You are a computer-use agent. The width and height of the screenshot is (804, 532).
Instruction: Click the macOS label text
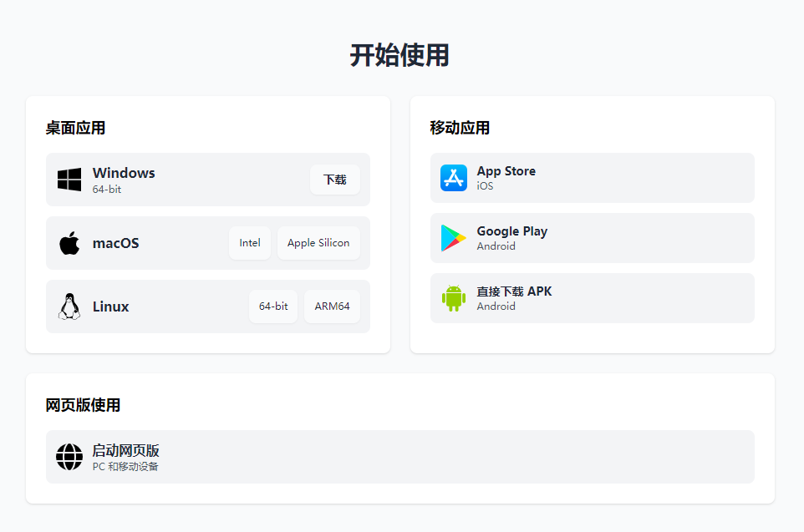point(116,243)
